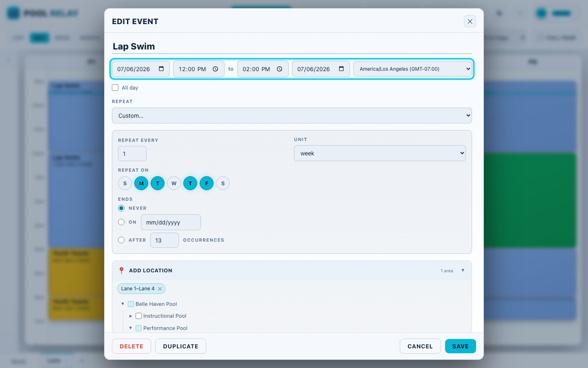Collapse the Add Location section arrow
This screenshot has width=588, height=368.
click(463, 270)
